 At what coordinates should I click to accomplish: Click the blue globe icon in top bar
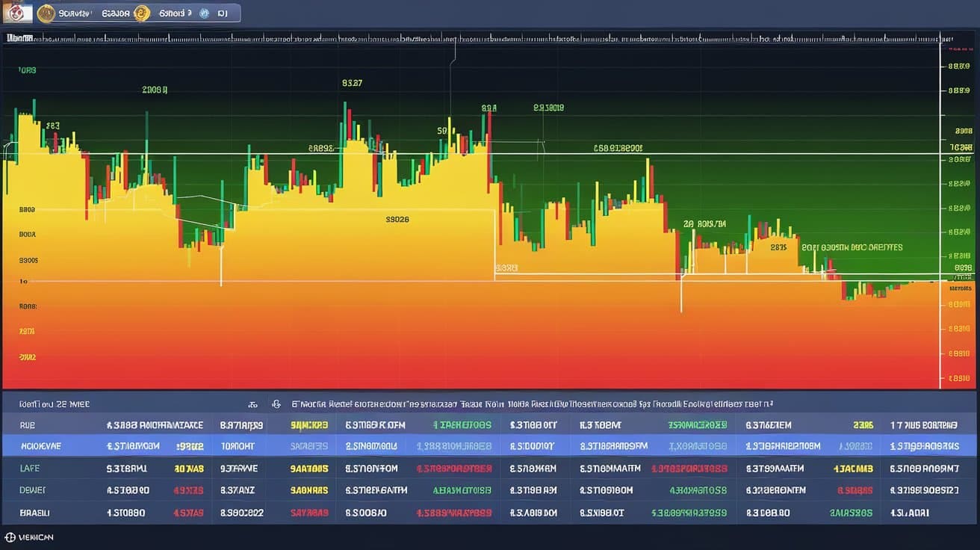203,13
